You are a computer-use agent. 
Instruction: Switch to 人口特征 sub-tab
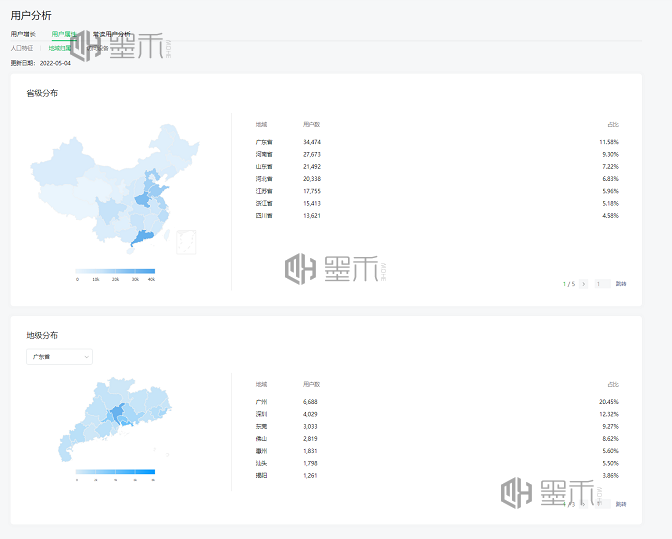coord(21,48)
